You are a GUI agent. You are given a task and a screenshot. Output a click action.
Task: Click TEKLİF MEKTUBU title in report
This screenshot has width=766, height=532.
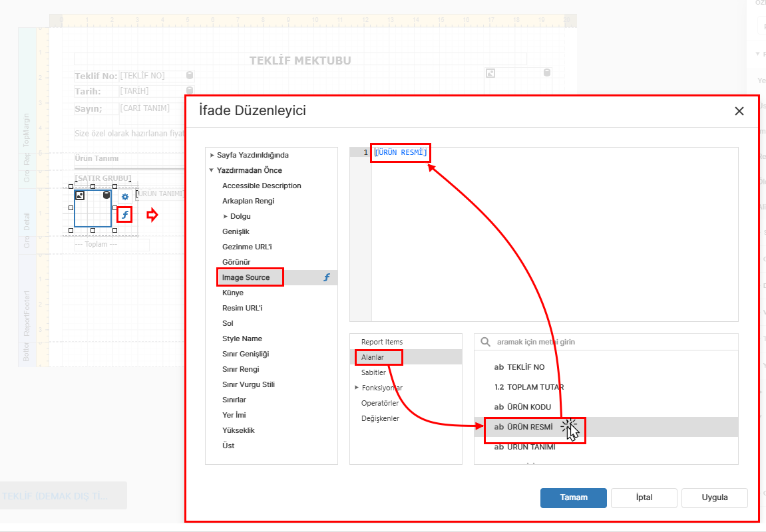[x=300, y=61]
